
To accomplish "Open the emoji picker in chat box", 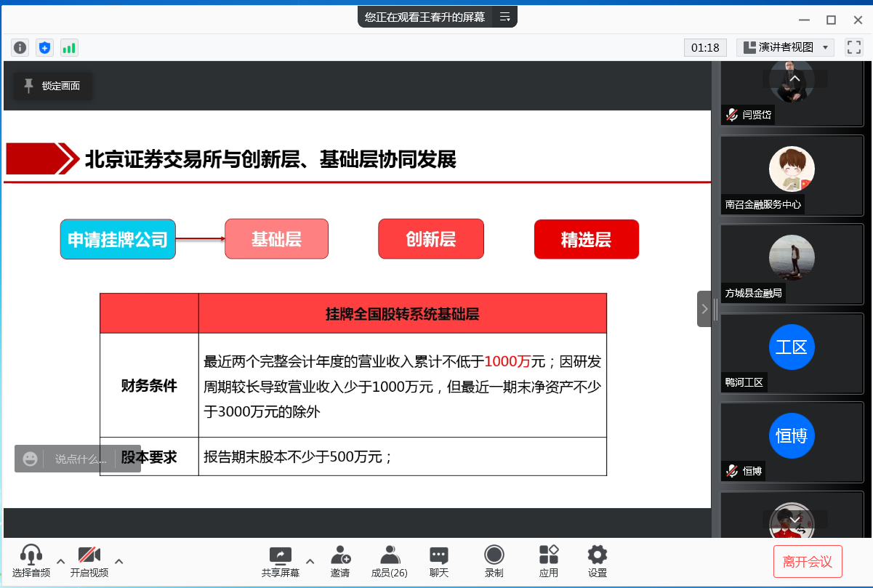I will pyautogui.click(x=30, y=459).
